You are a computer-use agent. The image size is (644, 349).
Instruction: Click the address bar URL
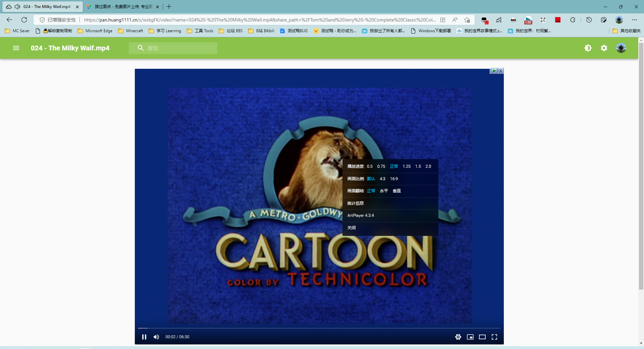(260, 20)
